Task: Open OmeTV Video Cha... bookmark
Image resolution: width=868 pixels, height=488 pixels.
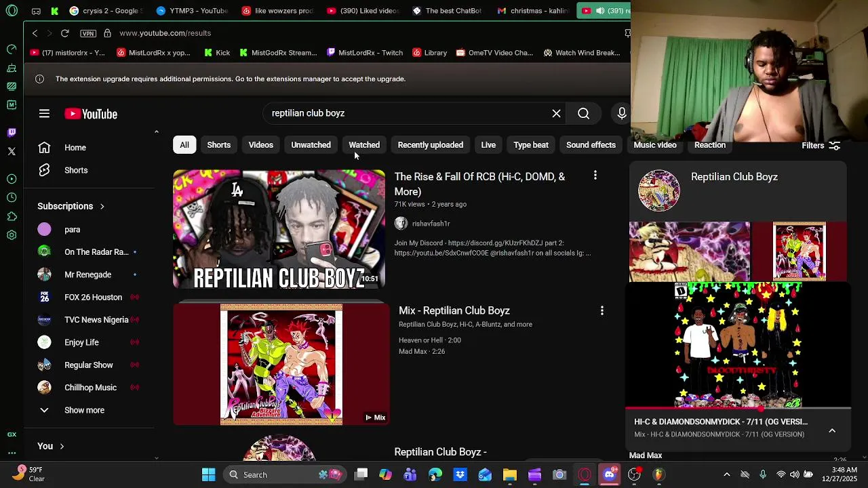Action: point(494,53)
